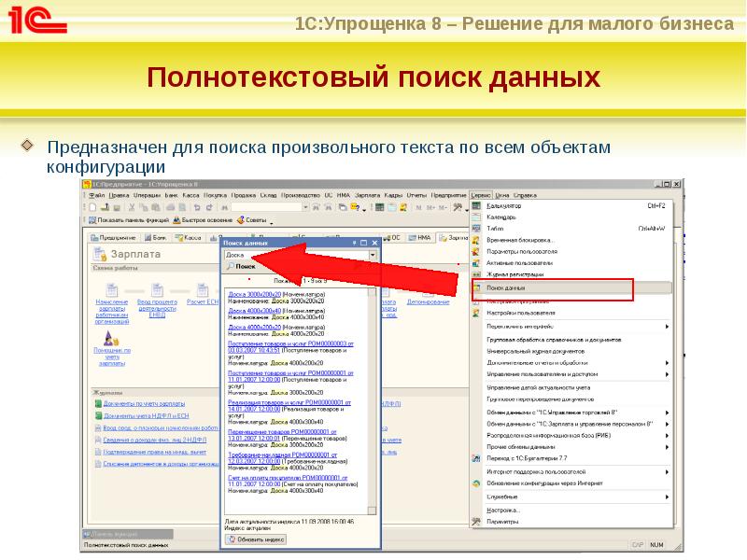
Task: Open the search history dropdown in Поиск данных
Action: tap(373, 255)
